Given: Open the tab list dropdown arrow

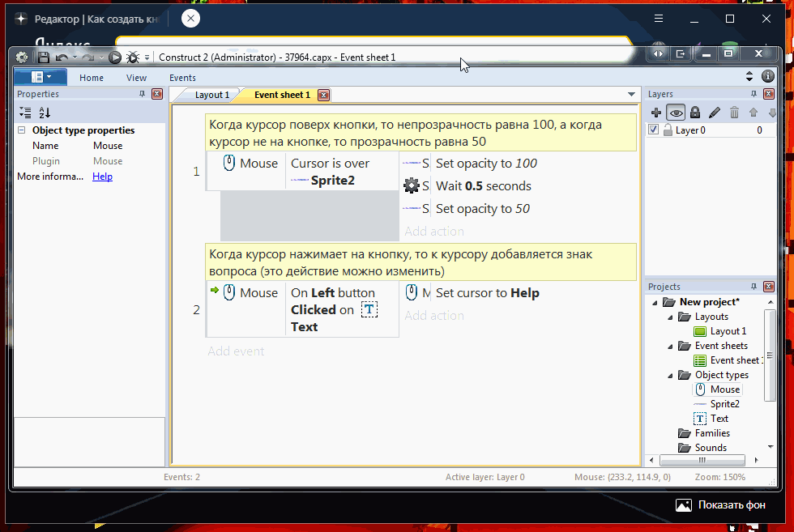Looking at the screenshot, I should click(631, 94).
